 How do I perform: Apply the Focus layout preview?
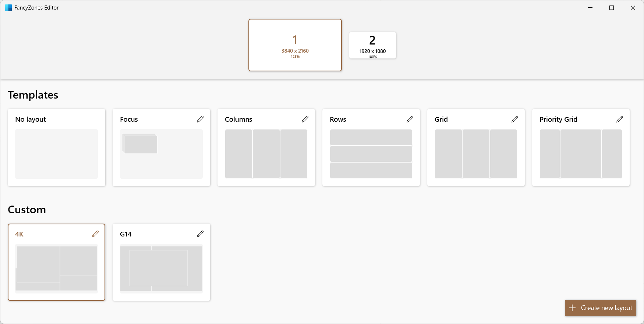tap(161, 154)
